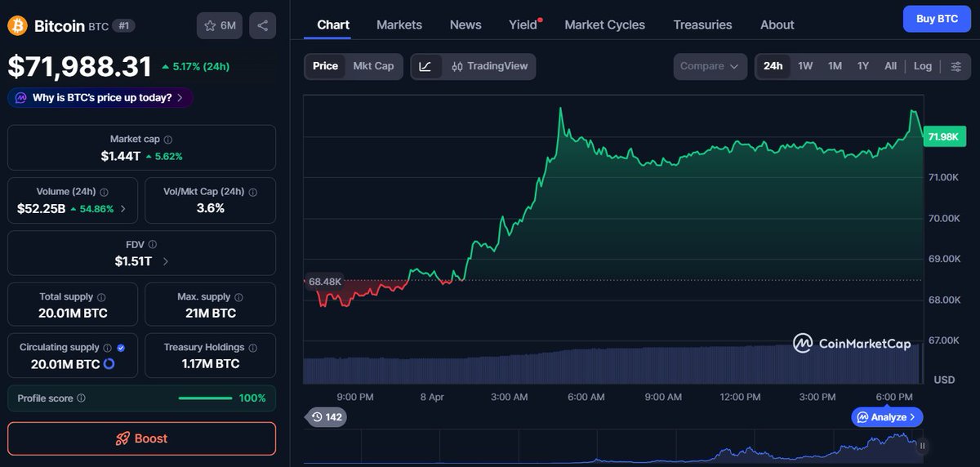Click info icon next to Profile score

(81, 398)
